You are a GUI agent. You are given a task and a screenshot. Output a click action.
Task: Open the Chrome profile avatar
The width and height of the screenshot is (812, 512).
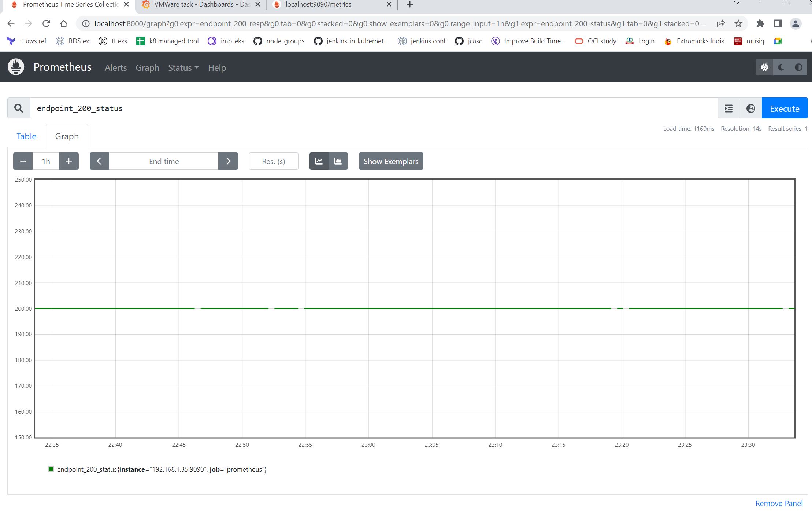pos(796,24)
